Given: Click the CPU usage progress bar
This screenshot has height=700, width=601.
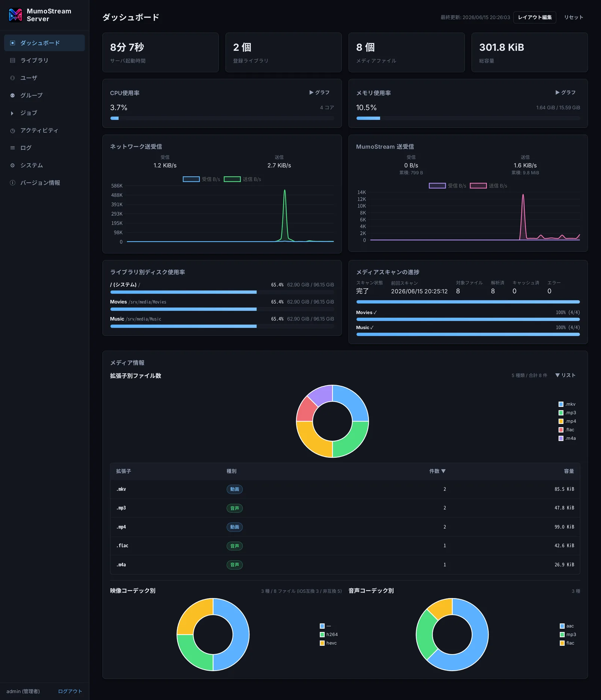Looking at the screenshot, I should tap(222, 118).
